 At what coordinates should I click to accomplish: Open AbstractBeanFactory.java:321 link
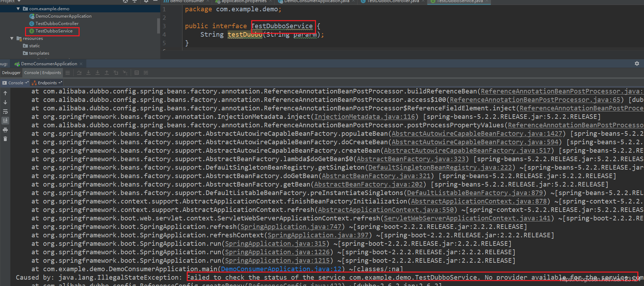(x=376, y=176)
